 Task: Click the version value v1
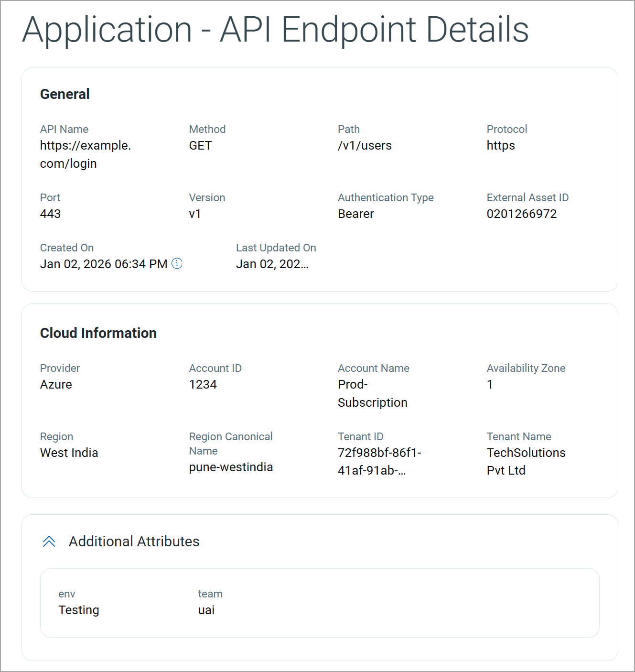195,214
